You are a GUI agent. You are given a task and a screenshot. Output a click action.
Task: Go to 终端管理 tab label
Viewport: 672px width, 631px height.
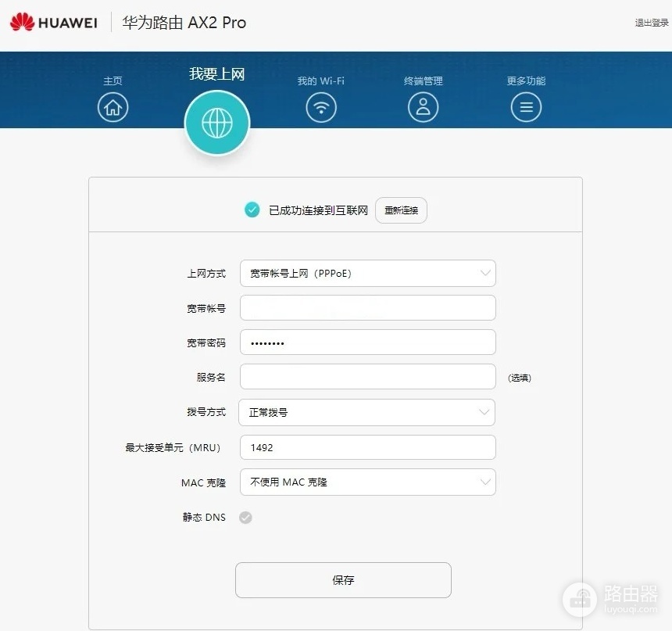coord(423,81)
